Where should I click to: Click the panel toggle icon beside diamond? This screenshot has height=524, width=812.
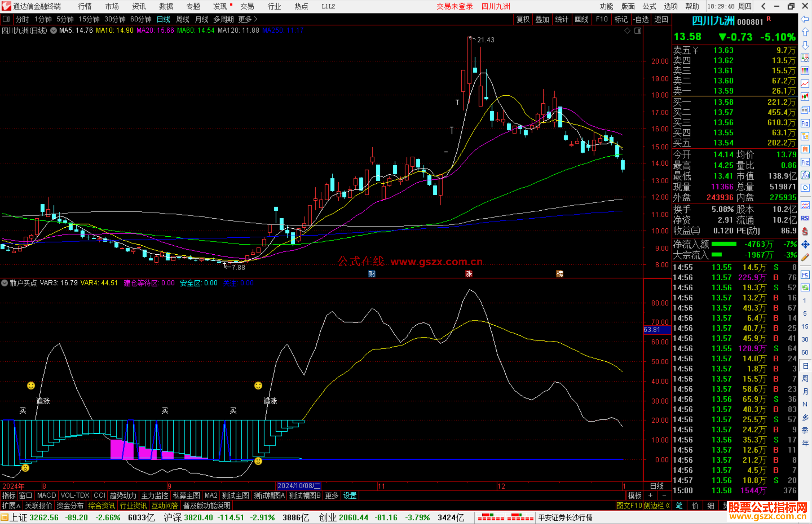tap(638, 31)
